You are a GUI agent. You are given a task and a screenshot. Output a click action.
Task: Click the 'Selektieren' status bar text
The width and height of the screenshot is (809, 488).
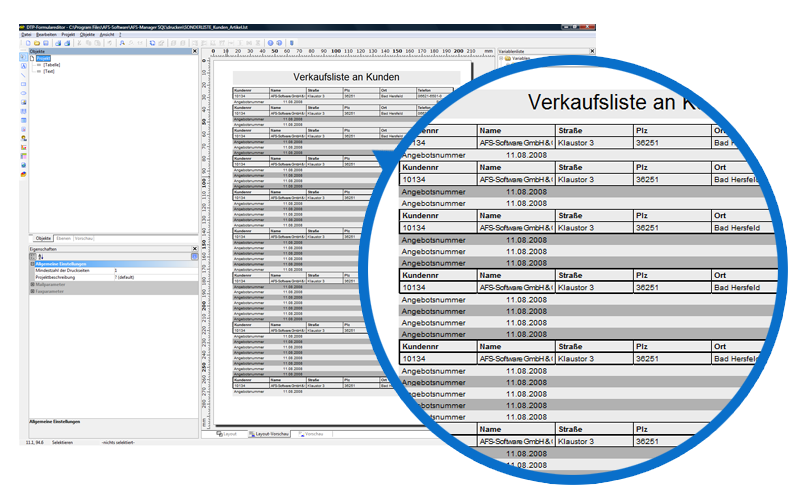pyautogui.click(x=62, y=443)
